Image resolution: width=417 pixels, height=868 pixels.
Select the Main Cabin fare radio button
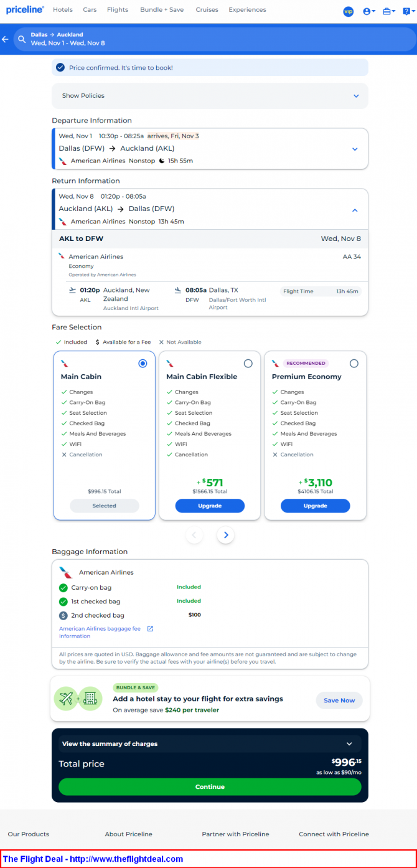coord(143,364)
